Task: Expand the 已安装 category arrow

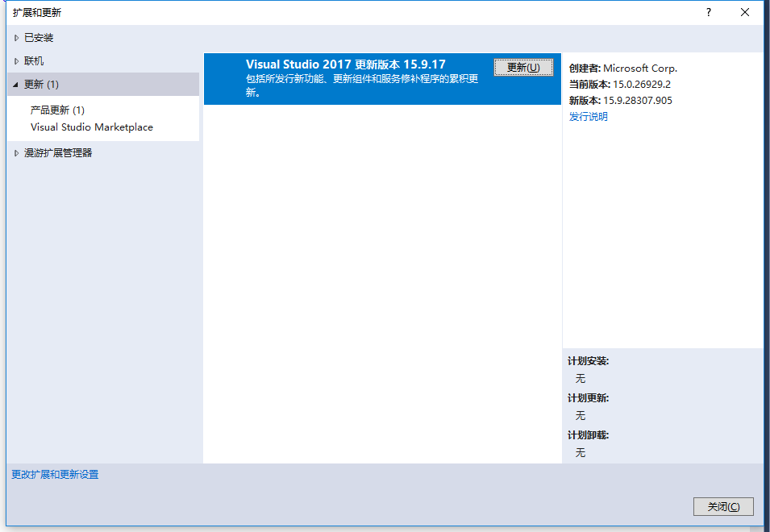Action: coord(16,38)
